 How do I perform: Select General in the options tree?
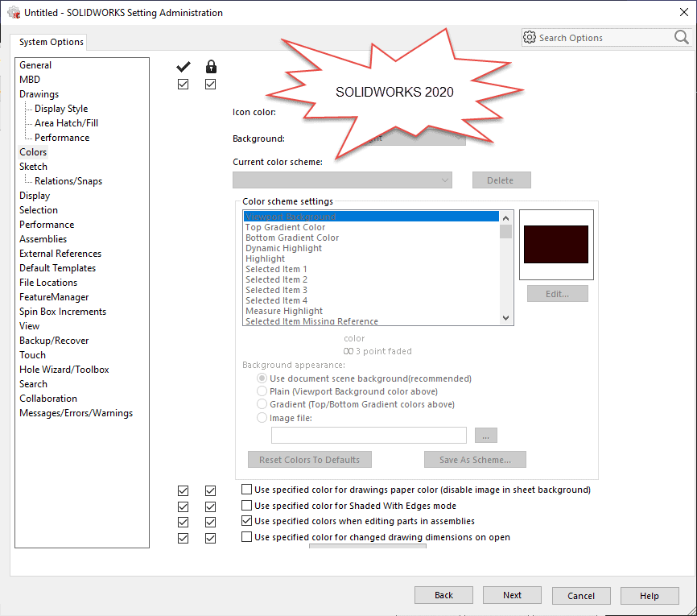point(35,65)
